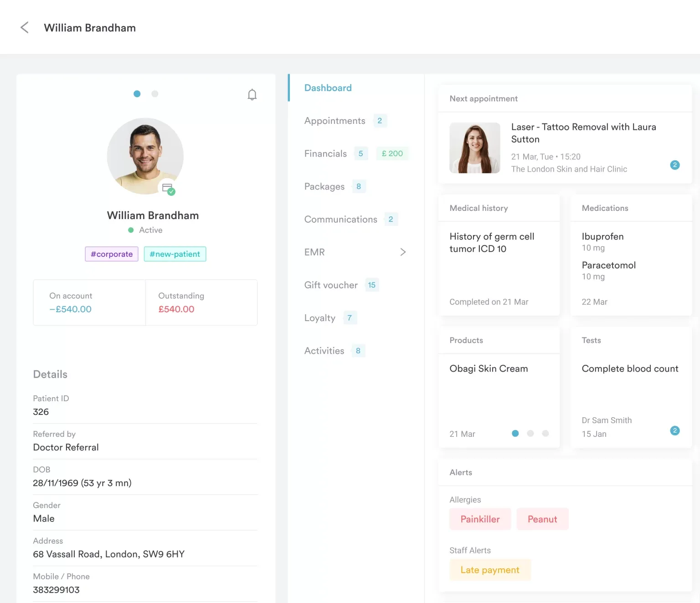Click the Late payment staff alert
Screen dimensions: 700x603
tap(490, 570)
